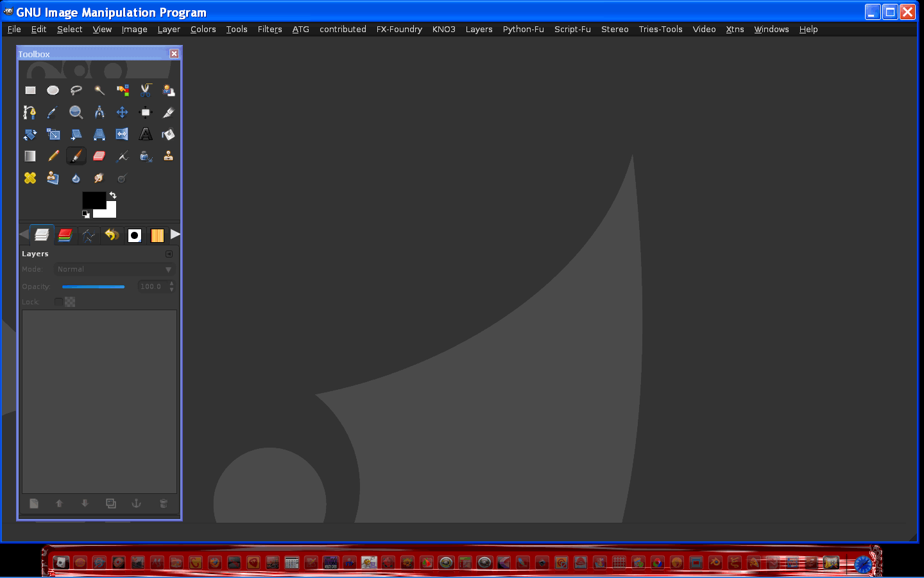Screen dimensions: 924x578
Task: Pick the Scale tool
Action: click(x=53, y=134)
